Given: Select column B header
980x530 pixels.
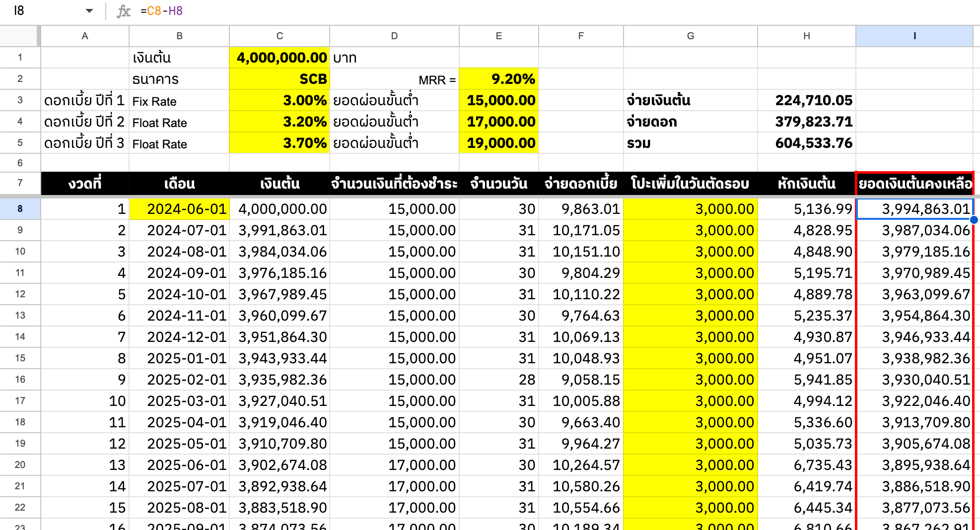Looking at the screenshot, I should [x=179, y=36].
